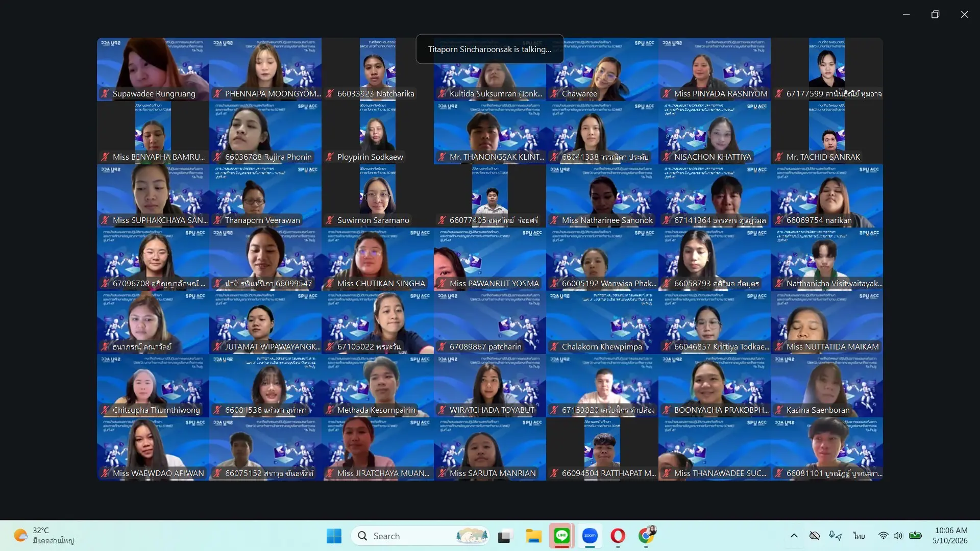Open File Explorer from the taskbar
The width and height of the screenshot is (980, 551).
(x=533, y=536)
